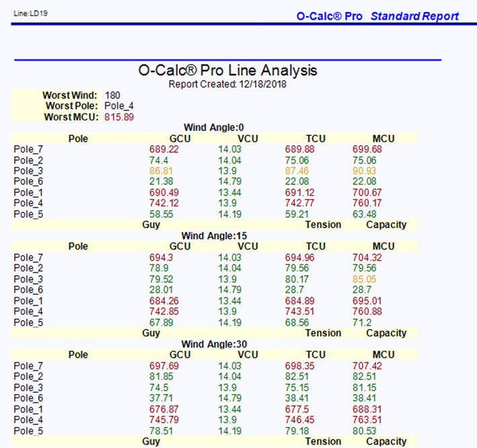The height and width of the screenshot is (448, 477).
Task: Click GCU value 676.87
Action: click(x=163, y=409)
